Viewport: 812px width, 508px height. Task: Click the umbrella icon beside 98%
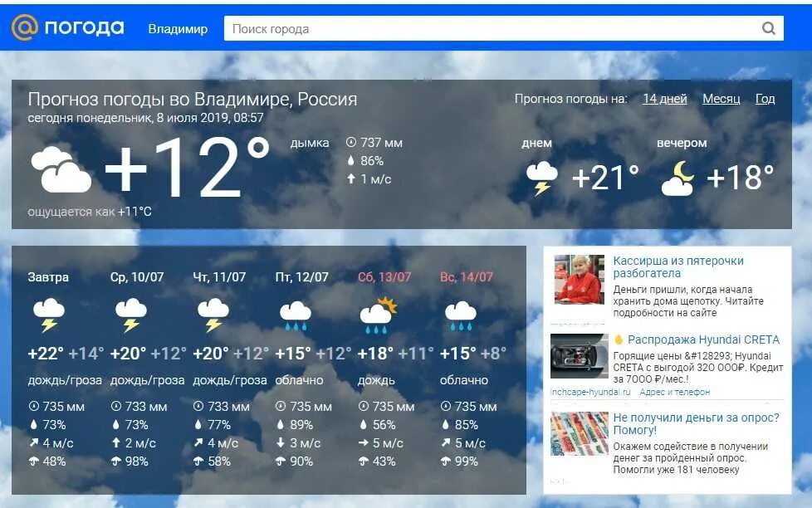(x=116, y=461)
